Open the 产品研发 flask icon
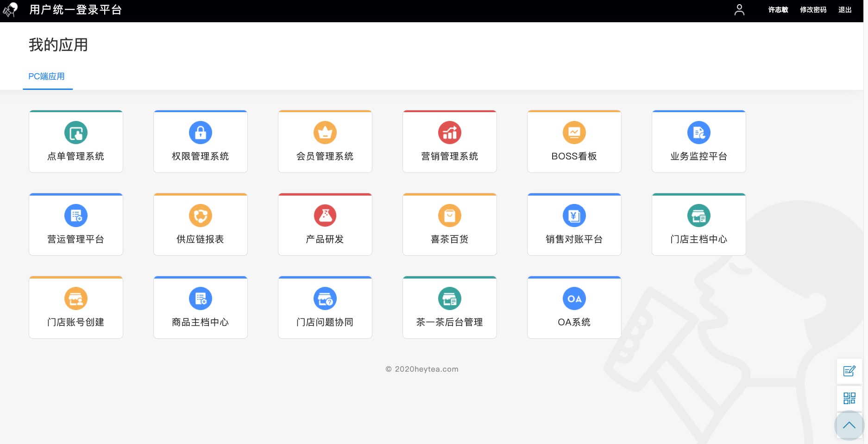Screen dimensions: 868x444 (325, 216)
